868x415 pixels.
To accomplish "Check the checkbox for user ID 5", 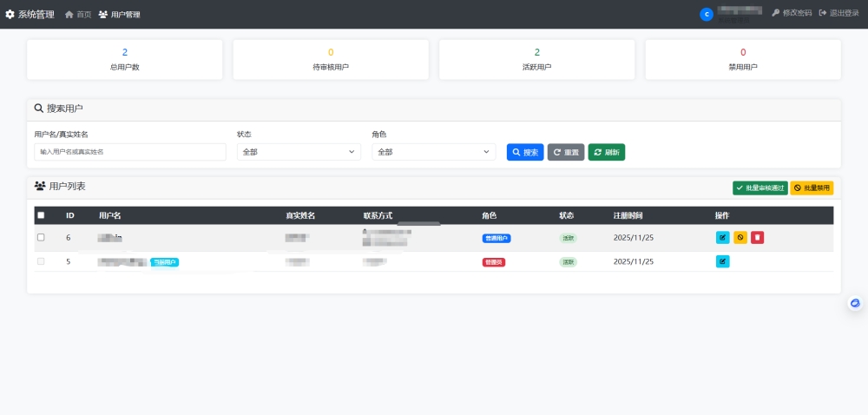I will coord(41,261).
